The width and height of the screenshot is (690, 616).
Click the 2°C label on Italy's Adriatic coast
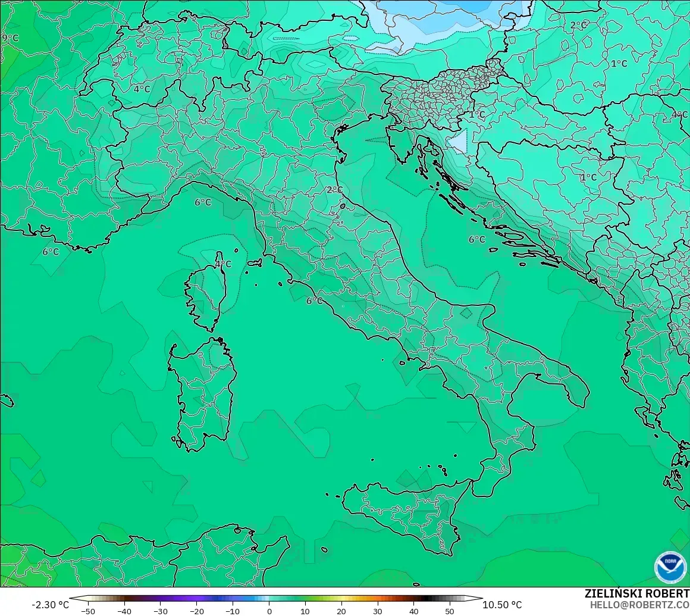click(335, 190)
